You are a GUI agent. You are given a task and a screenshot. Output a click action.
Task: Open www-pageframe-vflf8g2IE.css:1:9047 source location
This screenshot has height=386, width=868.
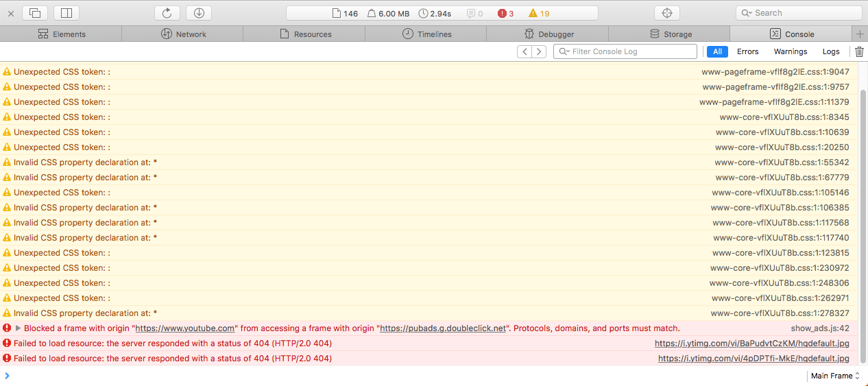tap(775, 72)
